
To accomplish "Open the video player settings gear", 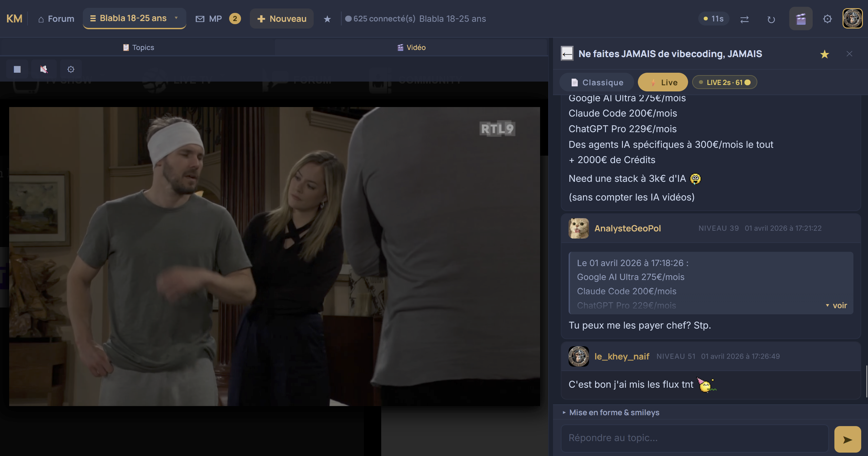I will tap(71, 69).
